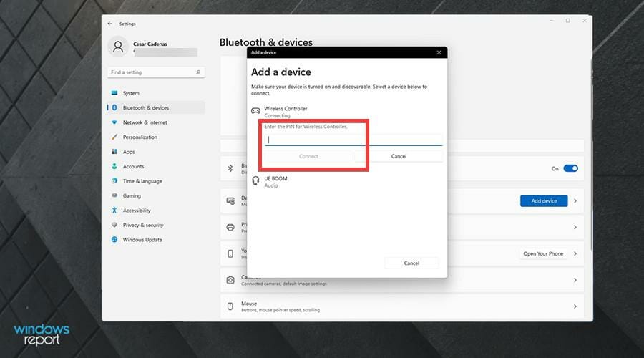
Task: Click the user profile avatar icon
Action: (x=118, y=47)
